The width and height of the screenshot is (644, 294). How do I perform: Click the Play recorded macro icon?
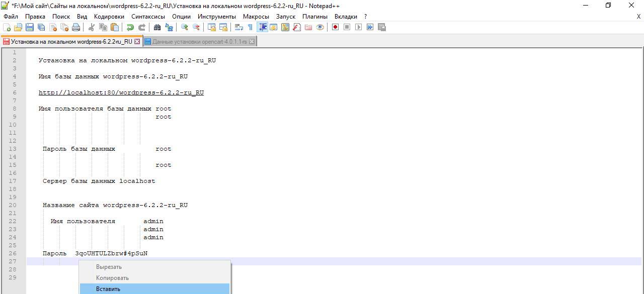coord(358,27)
